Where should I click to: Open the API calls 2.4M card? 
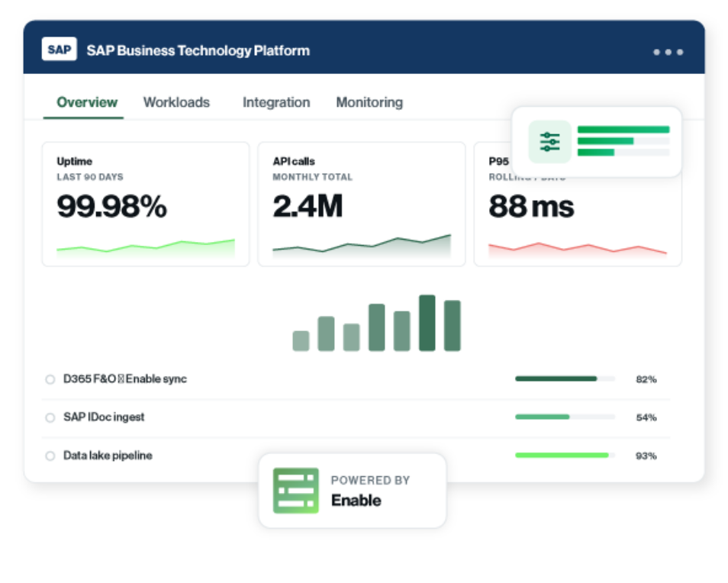(x=362, y=205)
